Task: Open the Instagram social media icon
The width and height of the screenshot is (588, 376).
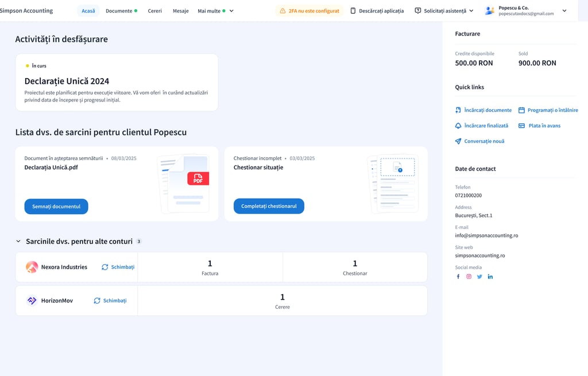Action: (x=469, y=277)
